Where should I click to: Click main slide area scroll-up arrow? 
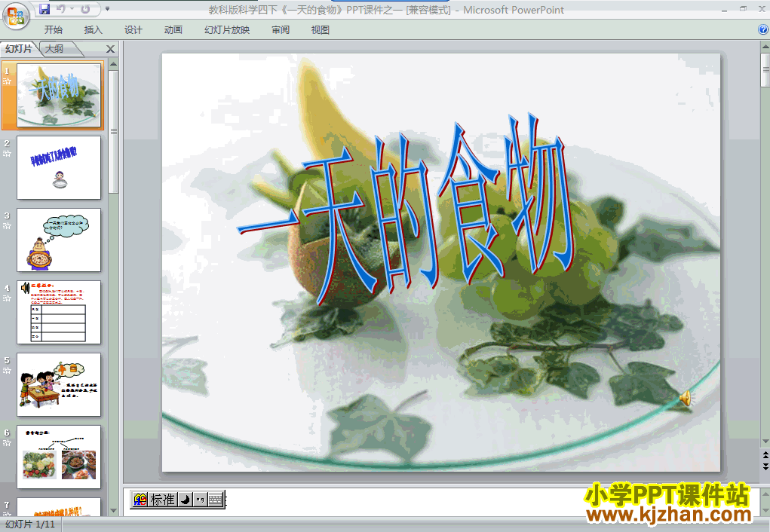pos(765,47)
